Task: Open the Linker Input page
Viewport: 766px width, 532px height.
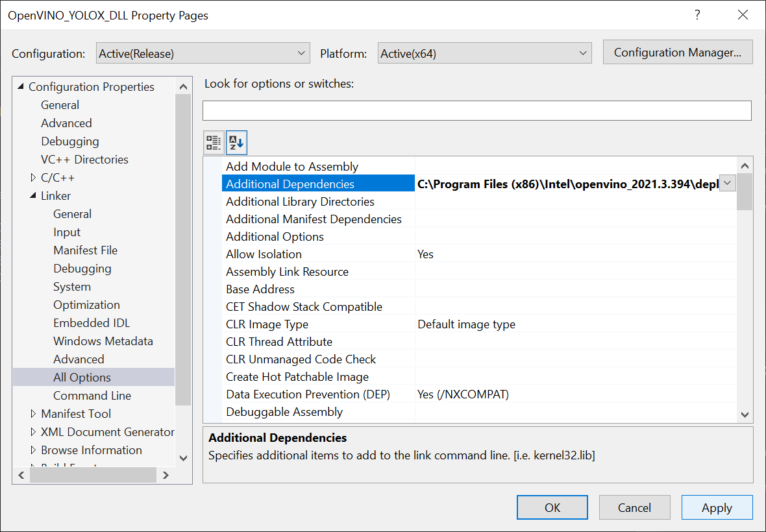Action: [x=67, y=232]
